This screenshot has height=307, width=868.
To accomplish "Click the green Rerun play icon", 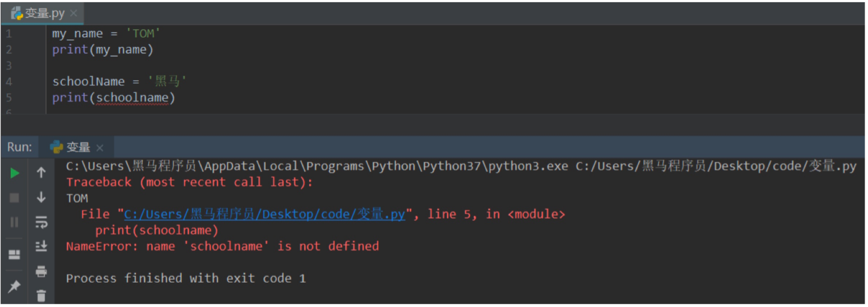I will pos(15,173).
